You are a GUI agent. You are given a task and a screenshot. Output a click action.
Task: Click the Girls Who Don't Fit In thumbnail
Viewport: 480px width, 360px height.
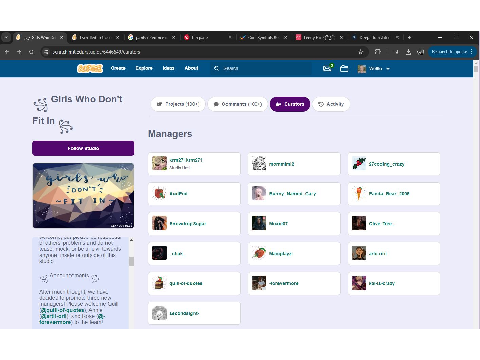(x=83, y=195)
